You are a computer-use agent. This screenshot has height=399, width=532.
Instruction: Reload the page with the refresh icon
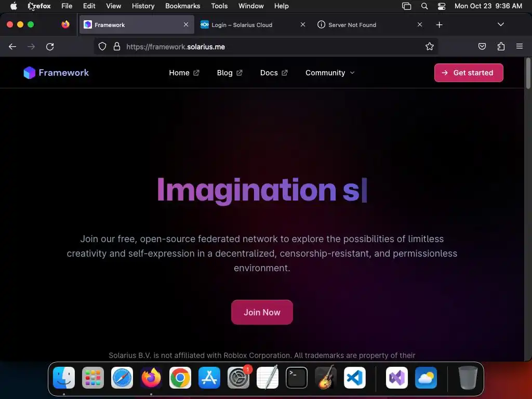click(50, 46)
